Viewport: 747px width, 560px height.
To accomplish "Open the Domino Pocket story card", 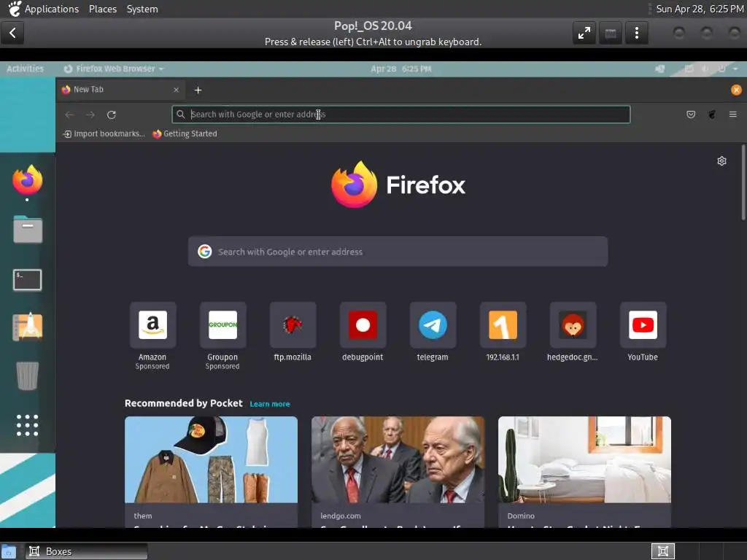I will pos(584,472).
